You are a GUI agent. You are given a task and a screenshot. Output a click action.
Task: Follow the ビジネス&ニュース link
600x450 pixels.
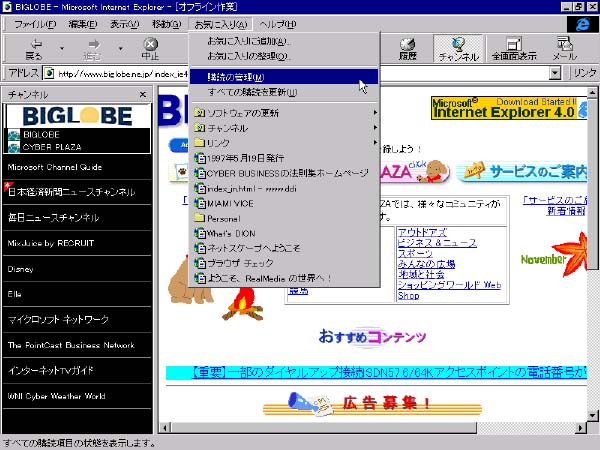[437, 243]
